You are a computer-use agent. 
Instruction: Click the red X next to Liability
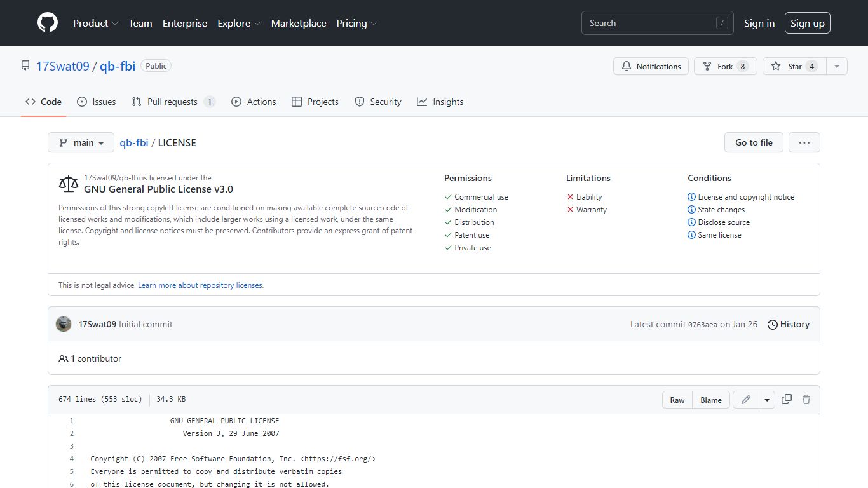coord(570,197)
